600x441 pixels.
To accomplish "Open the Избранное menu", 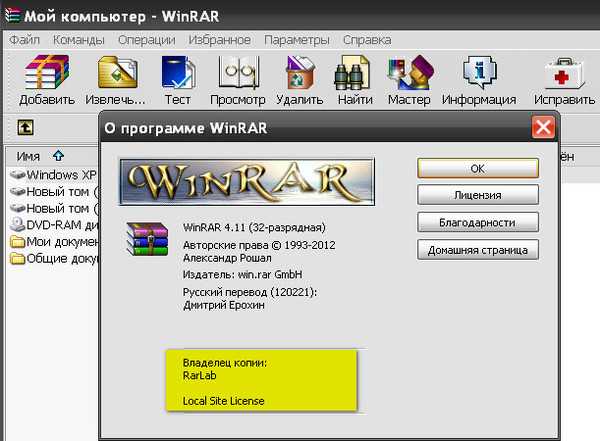I will click(220, 40).
